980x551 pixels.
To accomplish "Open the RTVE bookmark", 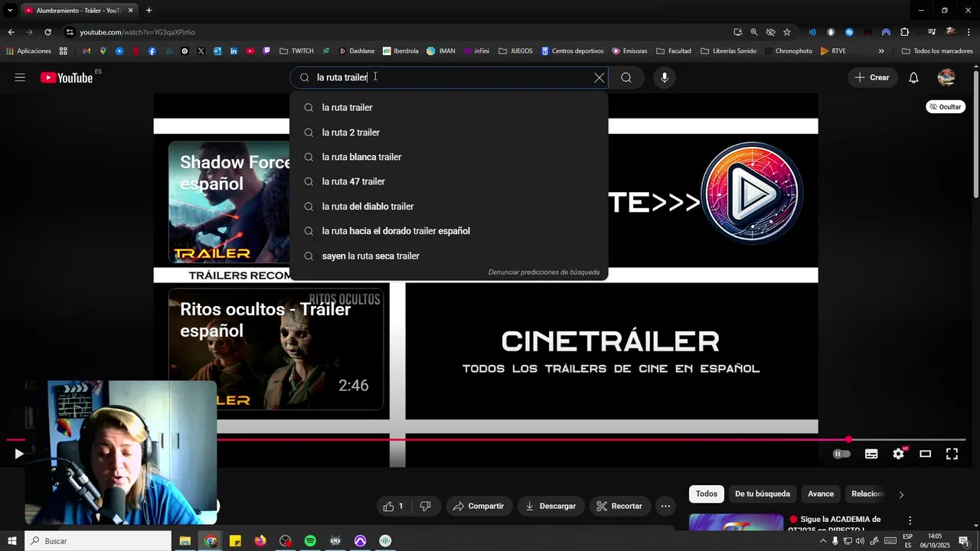I will pos(833,51).
